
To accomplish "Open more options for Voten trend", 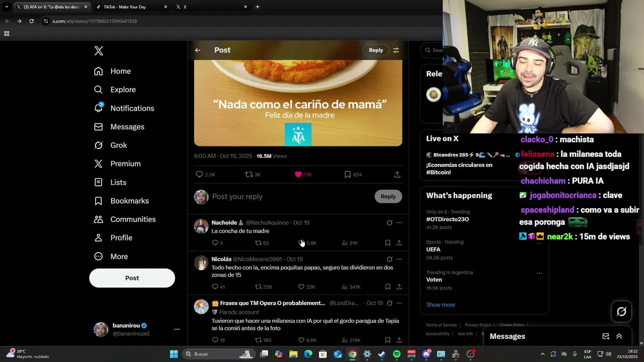I will point(539,273).
